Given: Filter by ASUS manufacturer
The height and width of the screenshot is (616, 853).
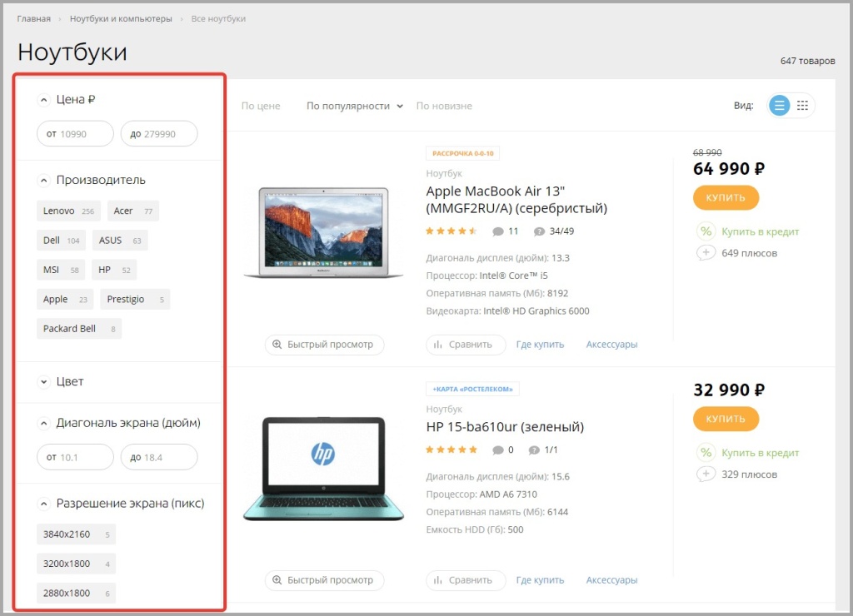Looking at the screenshot, I should [120, 241].
